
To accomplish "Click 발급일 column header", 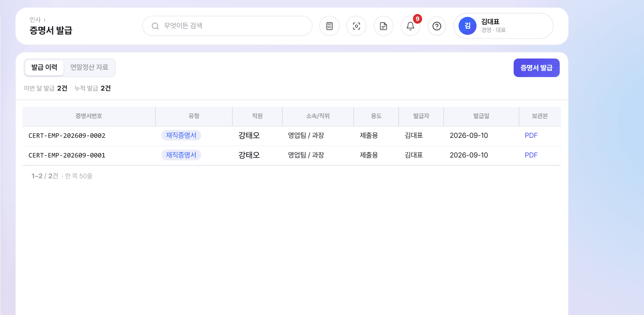I will (x=481, y=116).
